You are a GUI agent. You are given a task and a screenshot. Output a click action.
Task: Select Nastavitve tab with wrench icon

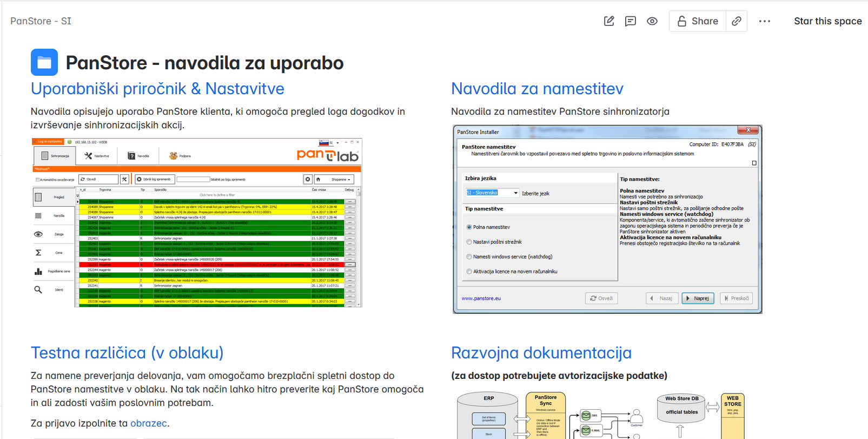pyautogui.click(x=97, y=156)
